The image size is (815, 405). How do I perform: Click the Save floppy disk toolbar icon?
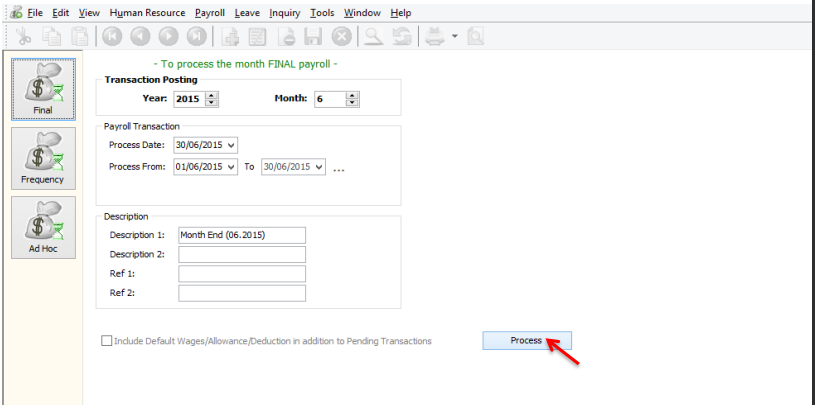(313, 37)
